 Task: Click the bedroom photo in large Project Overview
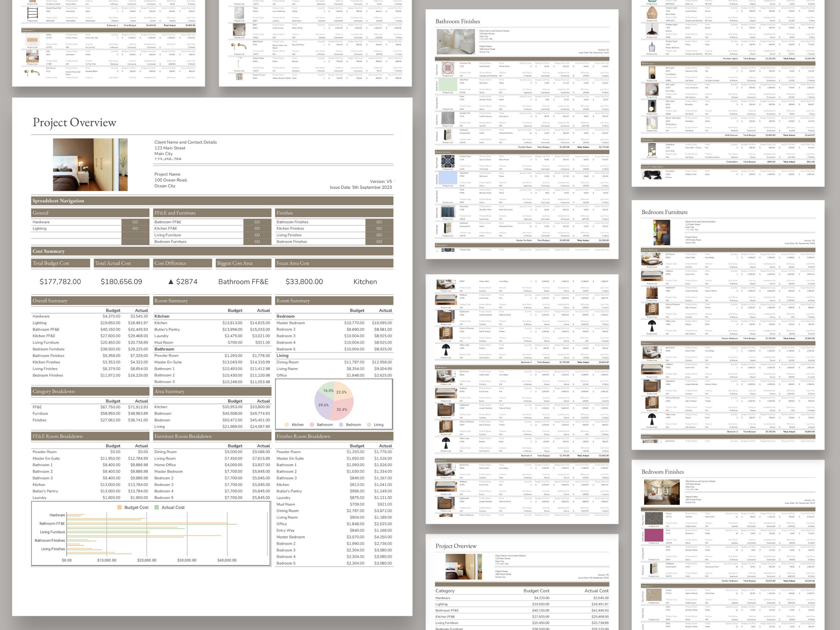point(90,164)
